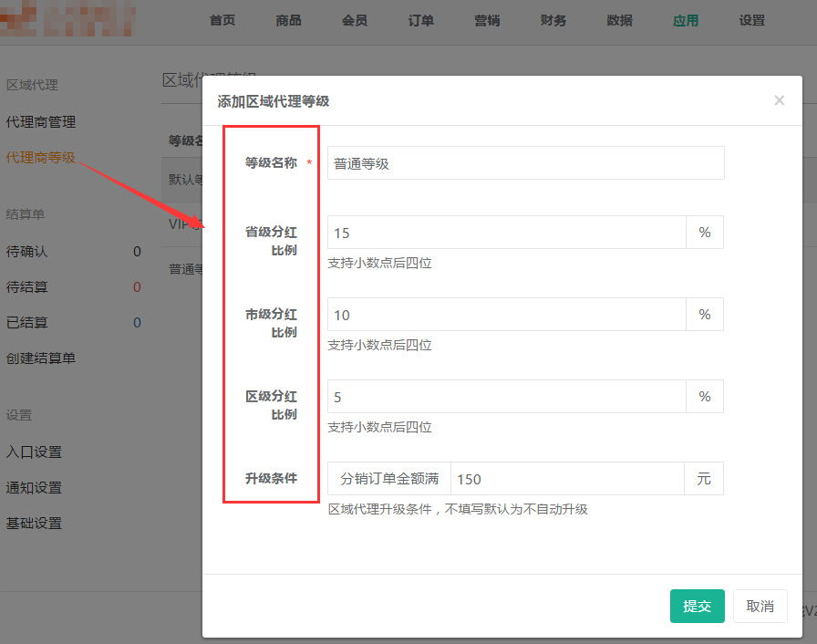Click the 区级分红比例 input field
The image size is (817, 644).
pos(506,397)
